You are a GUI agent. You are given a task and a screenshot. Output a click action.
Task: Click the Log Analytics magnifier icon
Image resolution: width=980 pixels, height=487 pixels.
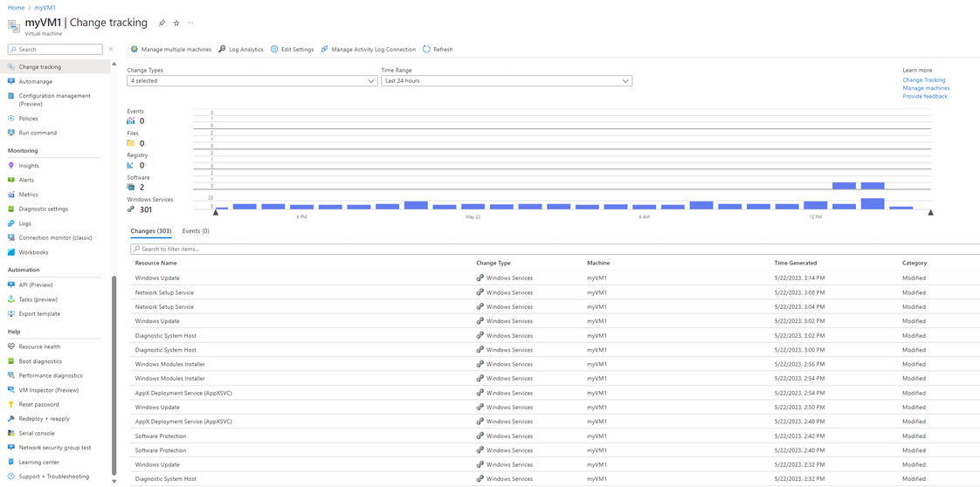click(222, 50)
